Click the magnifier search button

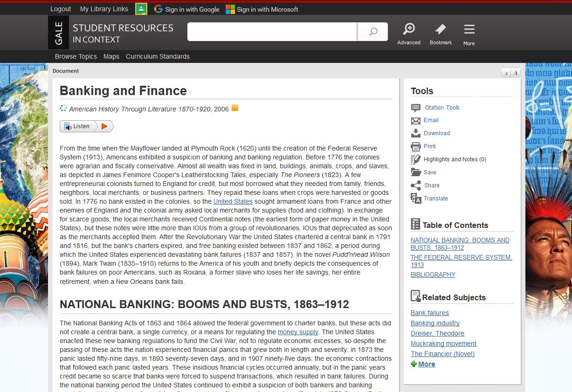coord(373,32)
